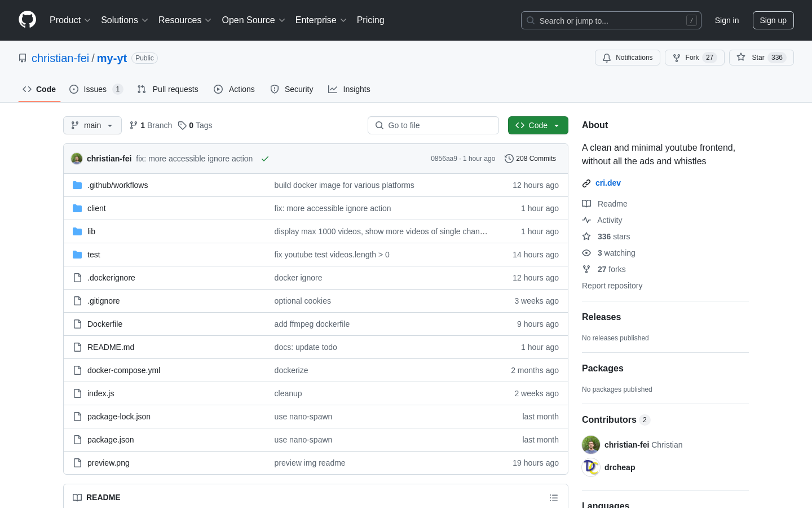
Task: Open the christian-fei owner link in breadcrumb
Action: [x=60, y=58]
